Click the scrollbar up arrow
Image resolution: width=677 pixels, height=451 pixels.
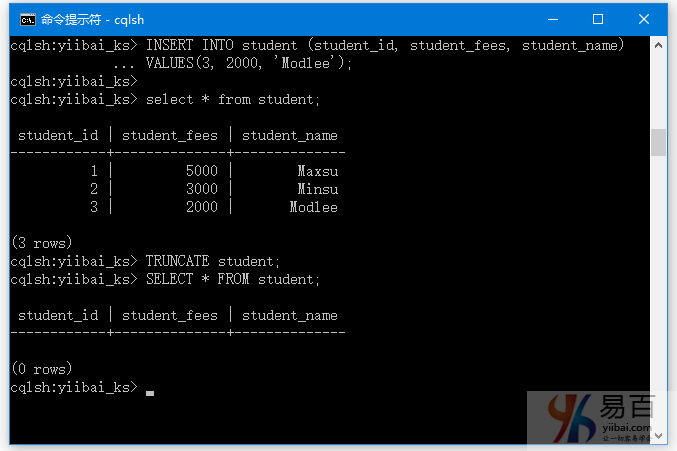(x=658, y=45)
